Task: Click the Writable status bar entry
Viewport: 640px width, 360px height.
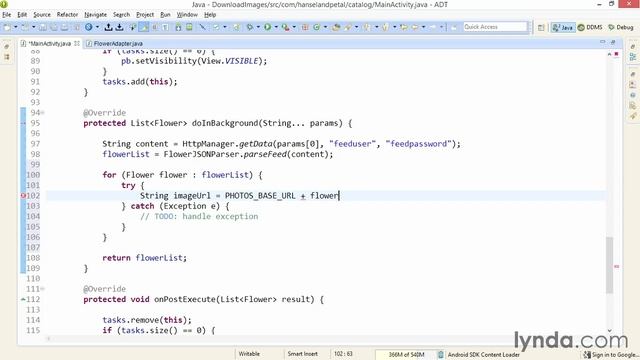Action: point(249,354)
